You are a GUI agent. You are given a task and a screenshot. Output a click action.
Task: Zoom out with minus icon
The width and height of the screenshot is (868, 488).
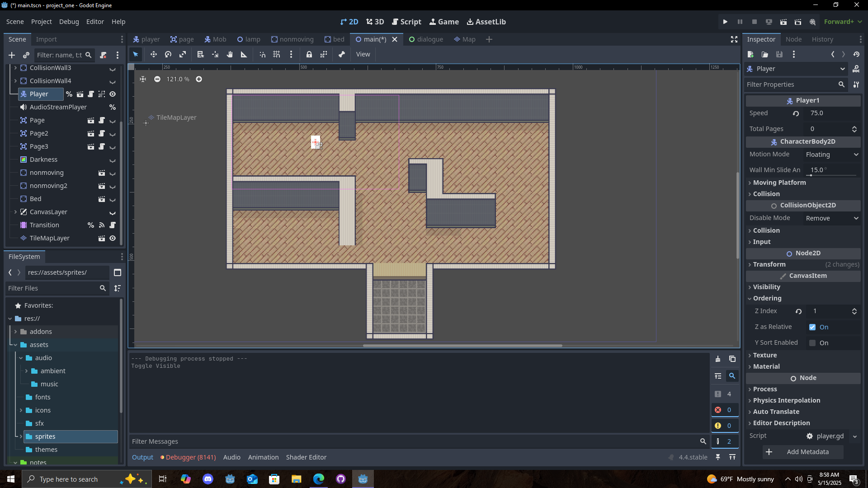(157, 79)
